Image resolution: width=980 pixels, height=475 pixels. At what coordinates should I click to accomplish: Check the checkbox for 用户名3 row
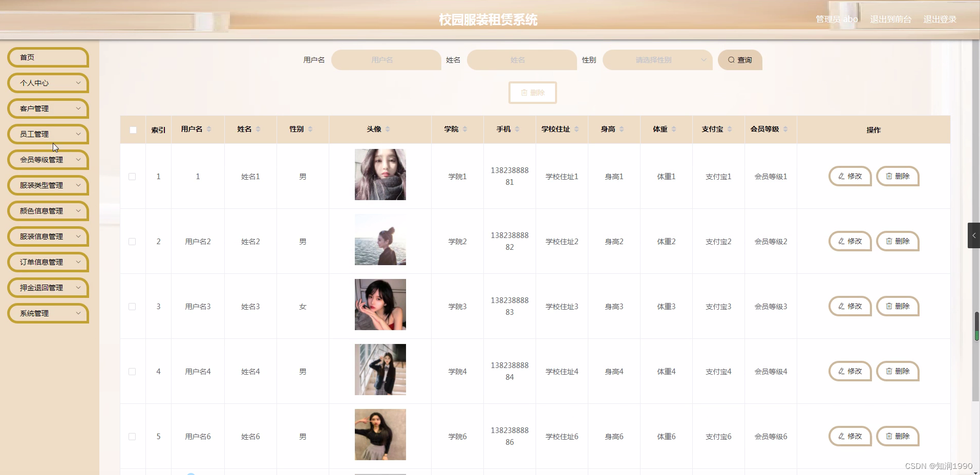(x=133, y=306)
